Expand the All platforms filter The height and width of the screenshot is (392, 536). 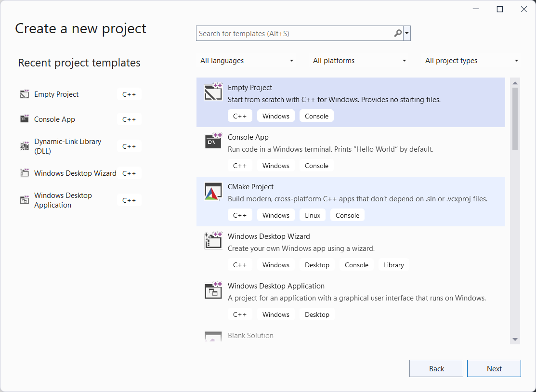(360, 61)
